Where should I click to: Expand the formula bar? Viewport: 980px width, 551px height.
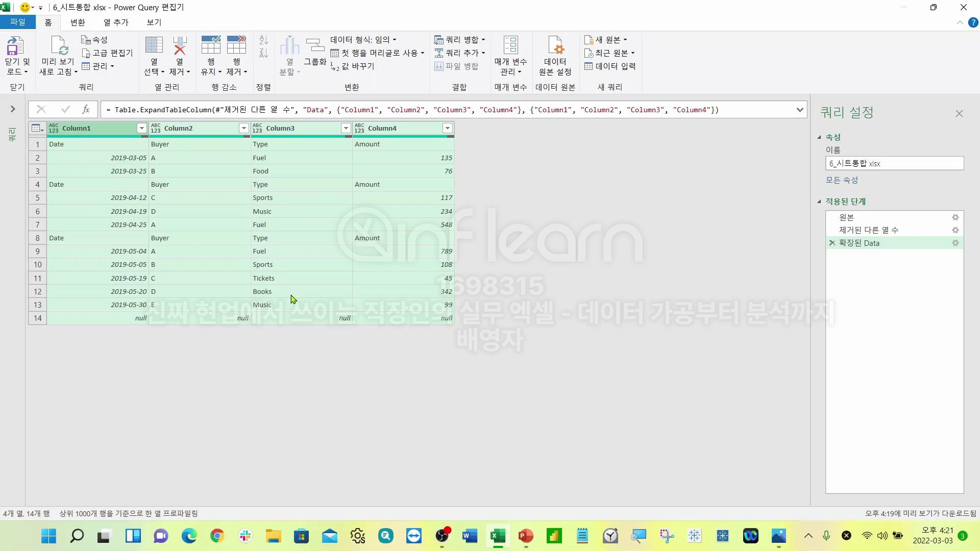799,110
